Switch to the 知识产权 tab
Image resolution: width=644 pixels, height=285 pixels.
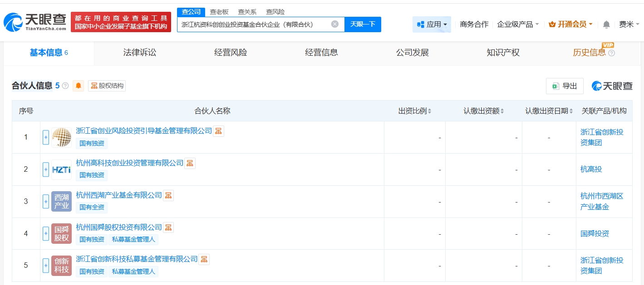[503, 53]
